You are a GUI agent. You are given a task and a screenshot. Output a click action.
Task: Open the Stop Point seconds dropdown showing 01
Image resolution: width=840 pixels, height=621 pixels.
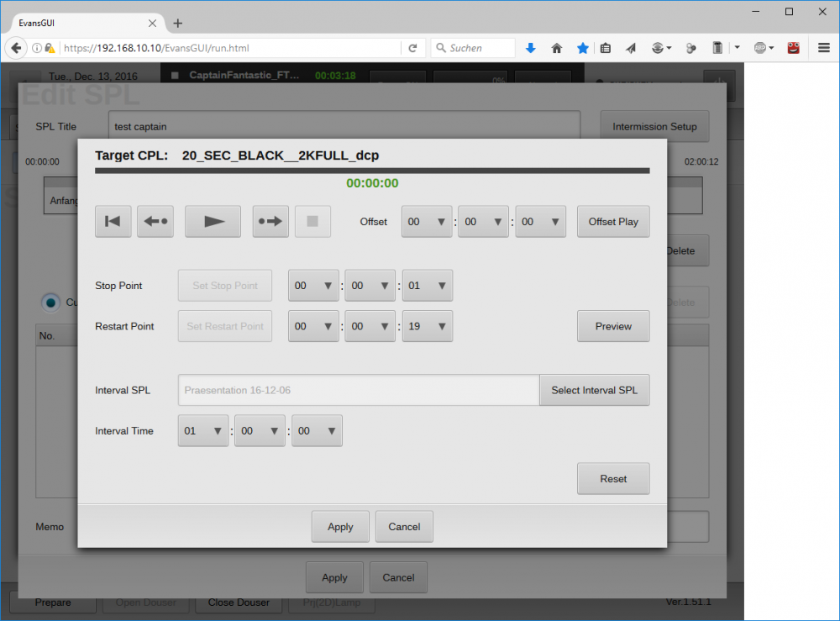tap(427, 286)
